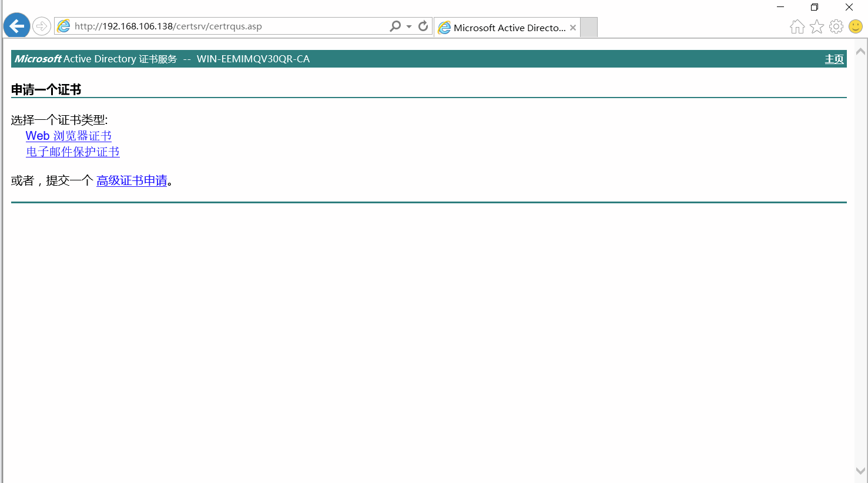Click the 选择一个证书类型 text
Image resolution: width=868 pixels, height=483 pixels.
click(59, 120)
